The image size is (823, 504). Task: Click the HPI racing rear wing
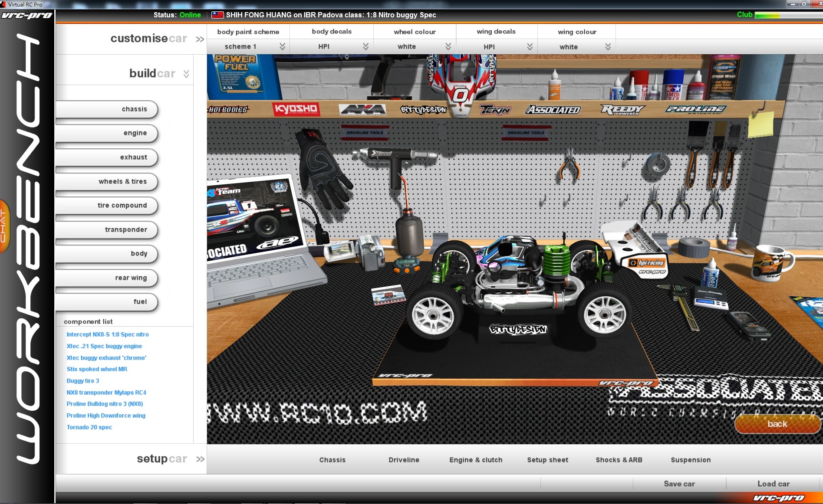coord(636,249)
